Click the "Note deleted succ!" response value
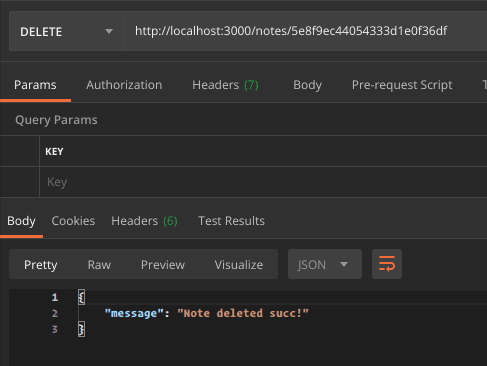Screen dimensions: 487x366 (243, 313)
